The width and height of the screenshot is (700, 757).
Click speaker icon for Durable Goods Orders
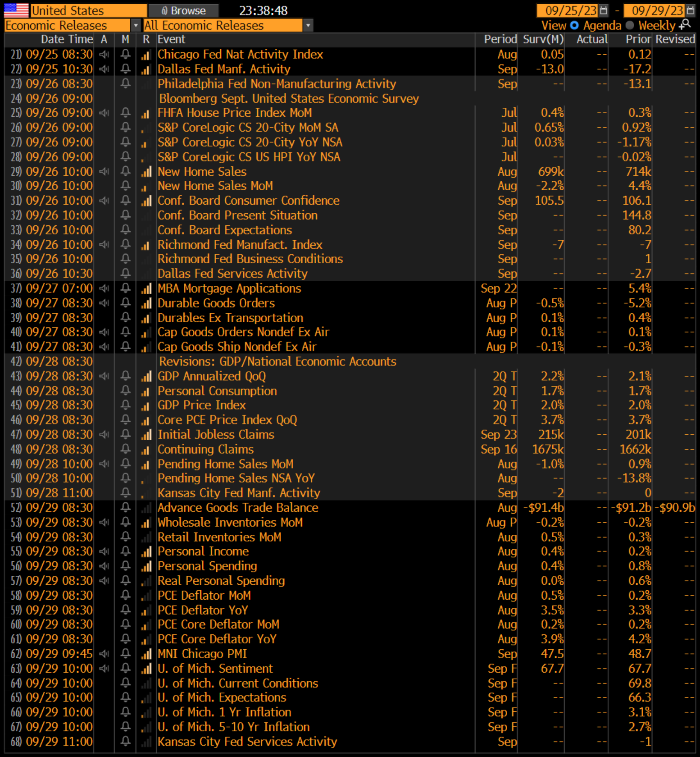104,303
